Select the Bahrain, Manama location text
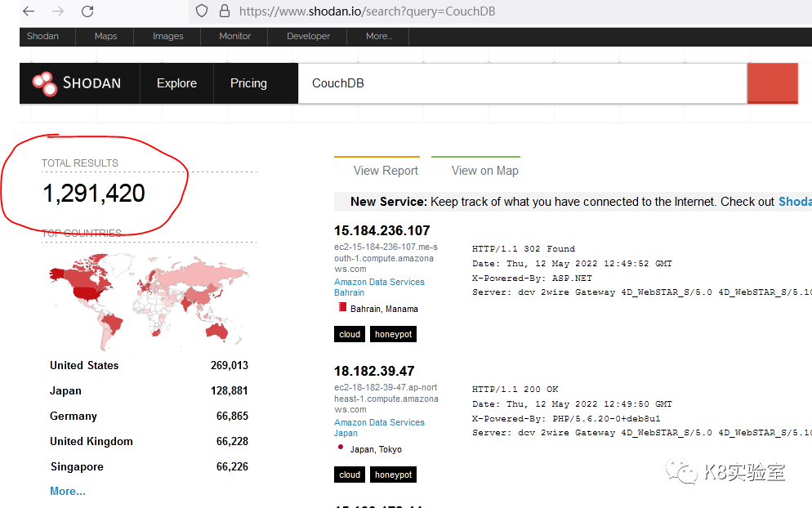Viewport: 812px width, 508px height. (x=384, y=309)
